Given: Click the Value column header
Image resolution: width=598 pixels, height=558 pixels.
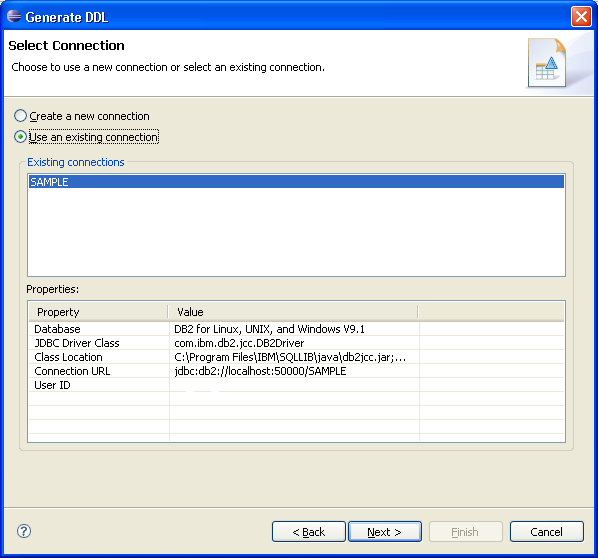Looking at the screenshot, I should click(293, 312).
